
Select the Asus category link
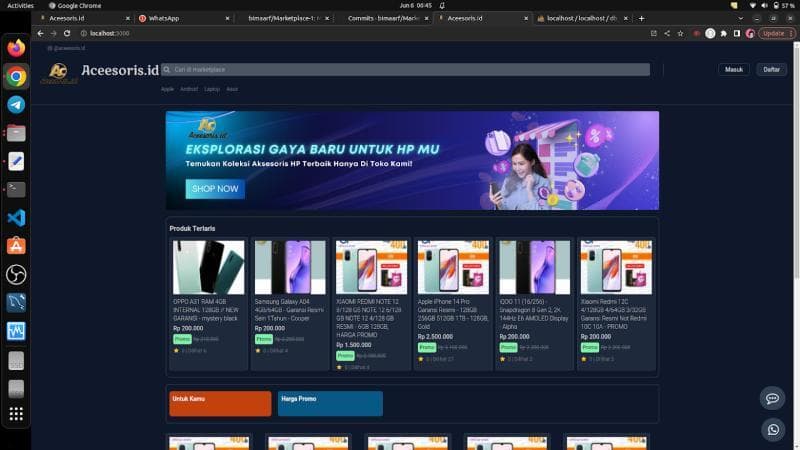tap(232, 89)
